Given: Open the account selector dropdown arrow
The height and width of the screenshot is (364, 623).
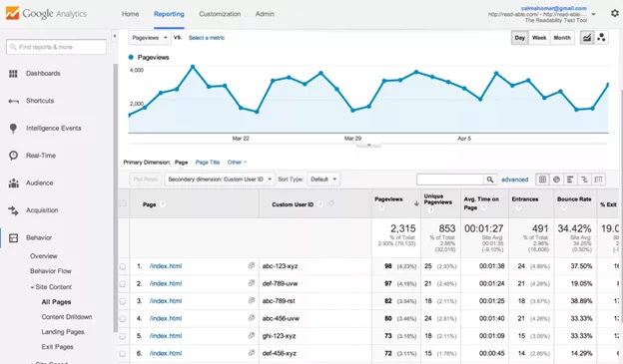Looking at the screenshot, I should [593, 14].
